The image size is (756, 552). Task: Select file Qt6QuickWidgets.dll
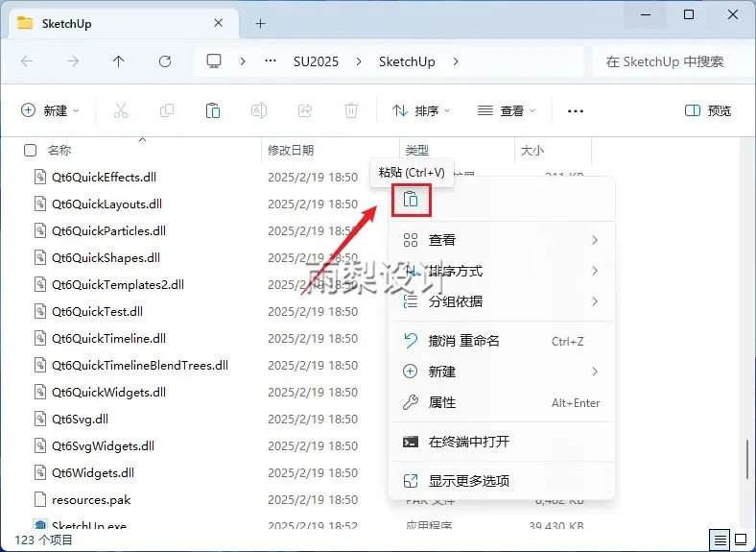tap(108, 392)
